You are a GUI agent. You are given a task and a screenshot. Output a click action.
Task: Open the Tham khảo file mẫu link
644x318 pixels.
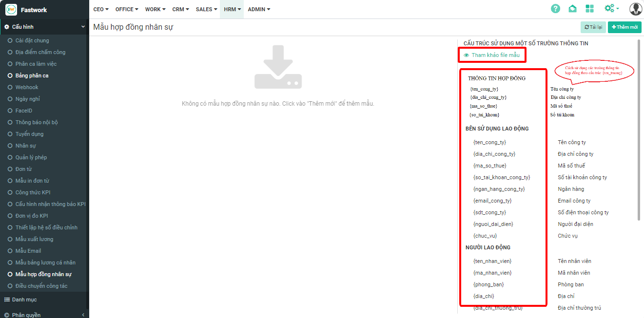495,56
